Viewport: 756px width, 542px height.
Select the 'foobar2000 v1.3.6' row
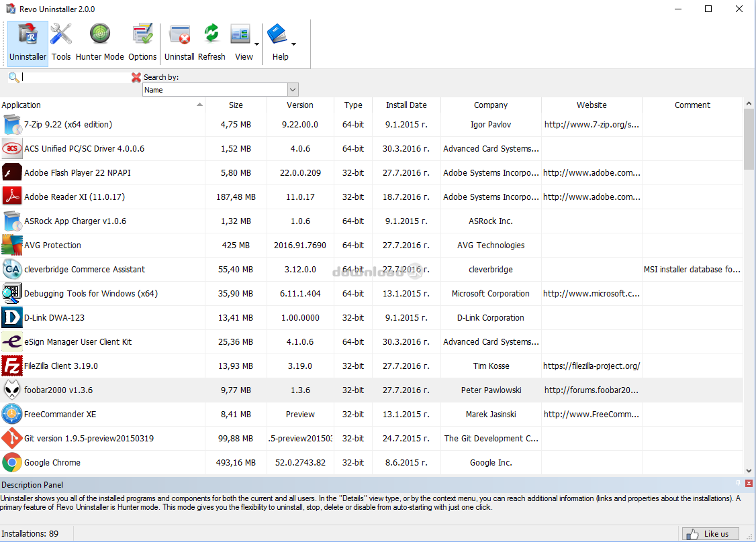tap(371, 390)
